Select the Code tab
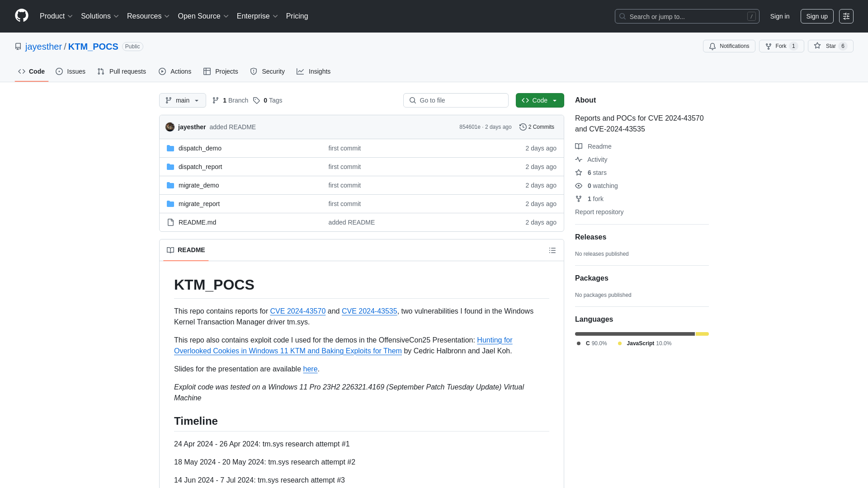 (x=32, y=71)
